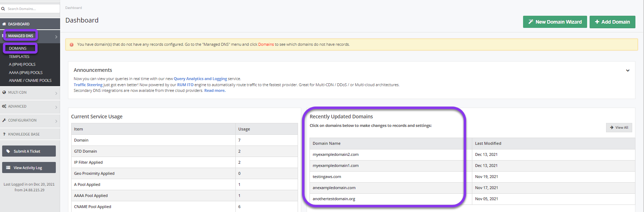Viewport: 644px width, 212px height.
Task: Click the Submit A Ticket button
Action: 29,151
